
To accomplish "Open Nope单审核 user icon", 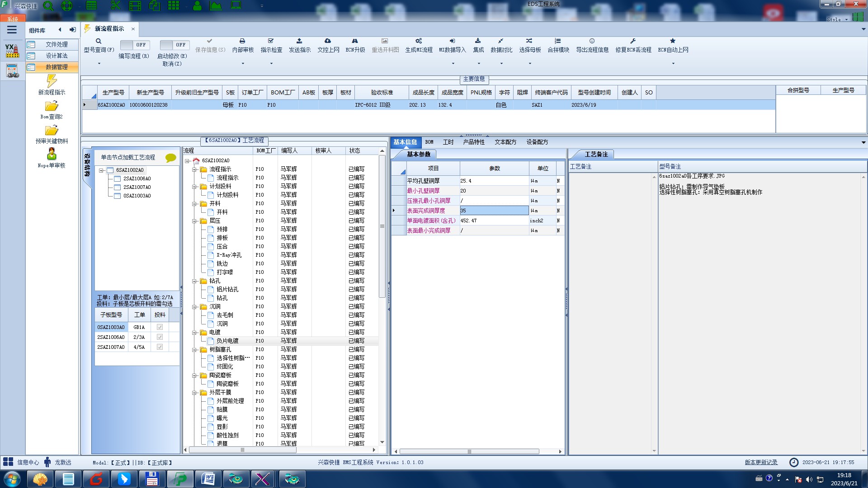I will [52, 154].
